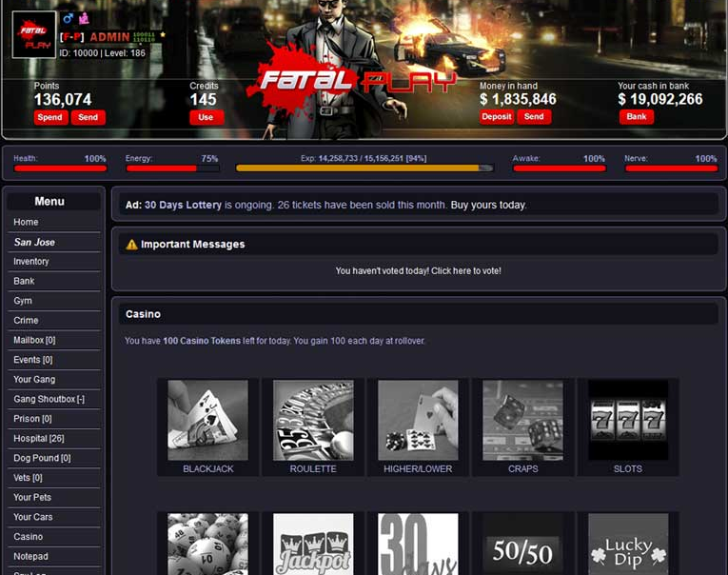Click 'Buy yours today' link
Screen dimensions: 728x575
488,205
